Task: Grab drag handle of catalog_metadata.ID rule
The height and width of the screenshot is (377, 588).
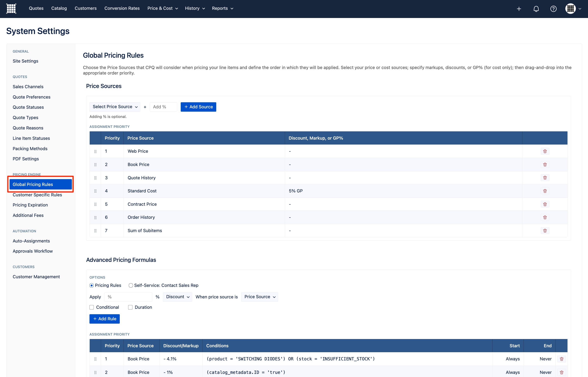Action: pyautogui.click(x=95, y=372)
